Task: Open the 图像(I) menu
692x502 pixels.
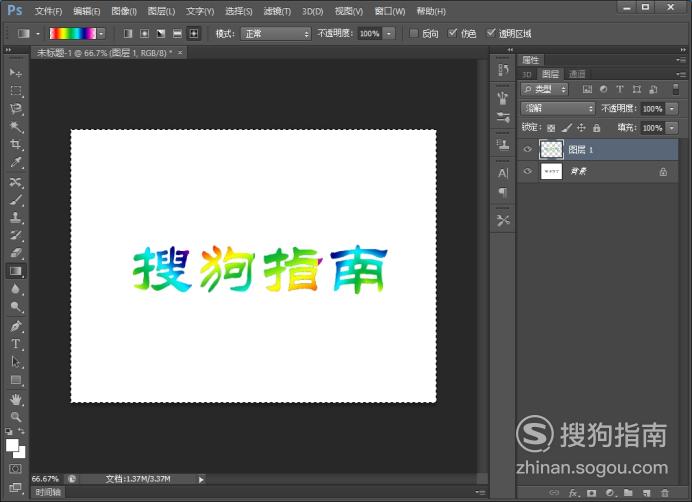Action: [x=124, y=11]
